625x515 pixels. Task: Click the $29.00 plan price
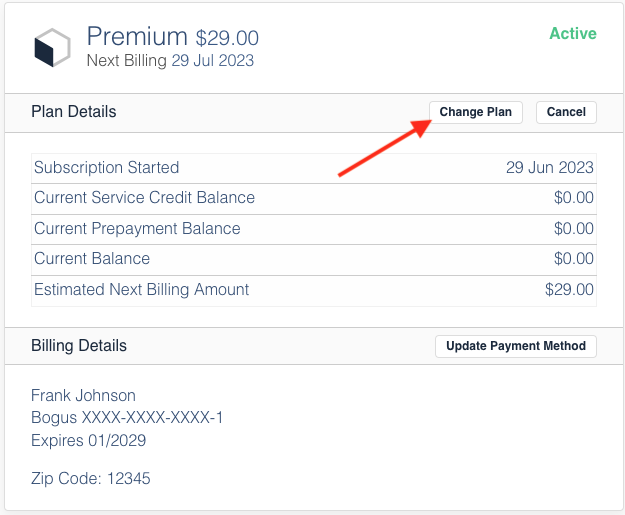[x=227, y=39]
